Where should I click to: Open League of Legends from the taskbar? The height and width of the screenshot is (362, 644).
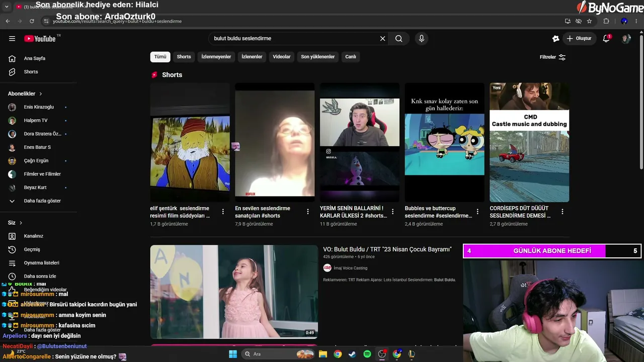[412, 354]
